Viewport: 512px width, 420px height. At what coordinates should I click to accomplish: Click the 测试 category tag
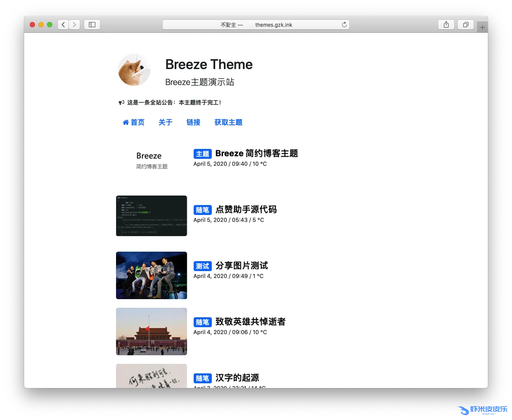(x=202, y=266)
